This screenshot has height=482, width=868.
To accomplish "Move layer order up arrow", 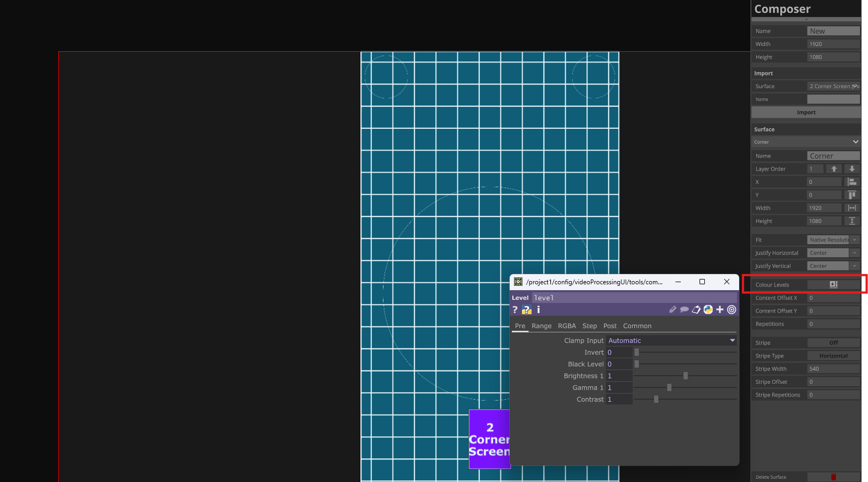I will coord(834,169).
